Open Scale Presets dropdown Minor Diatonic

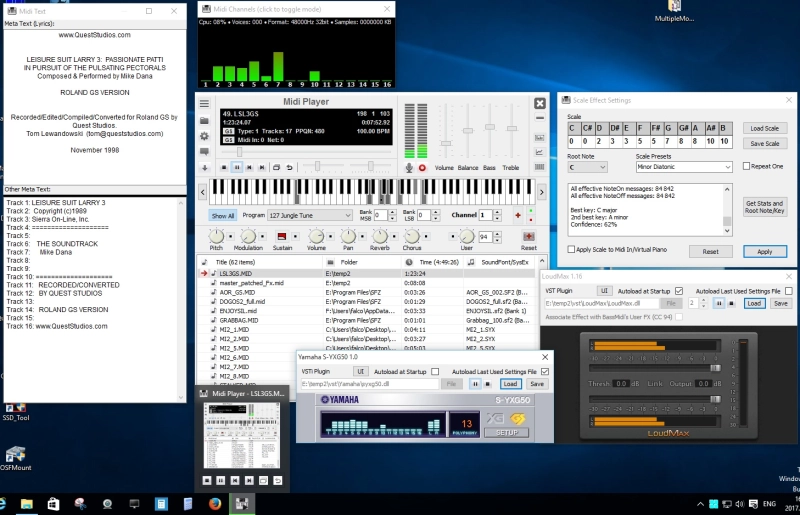click(684, 167)
